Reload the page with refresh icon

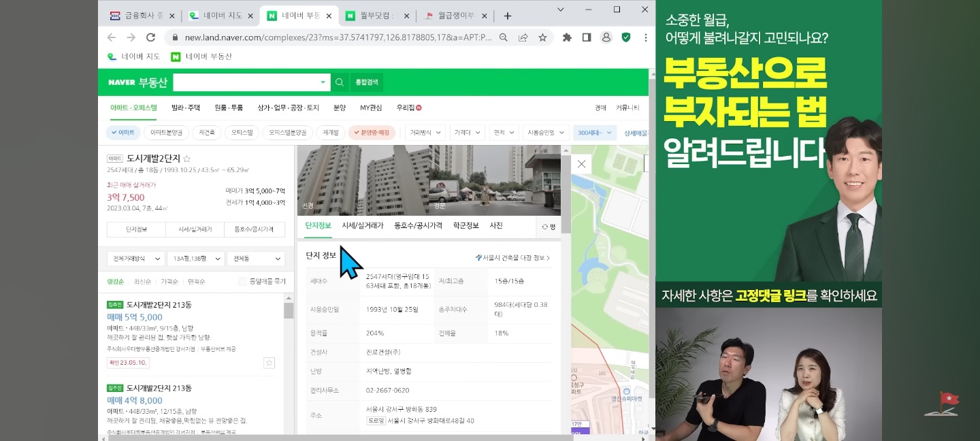(x=150, y=37)
